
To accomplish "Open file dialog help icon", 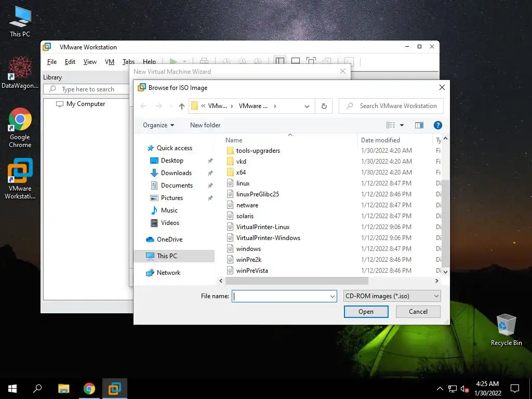I will point(437,125).
